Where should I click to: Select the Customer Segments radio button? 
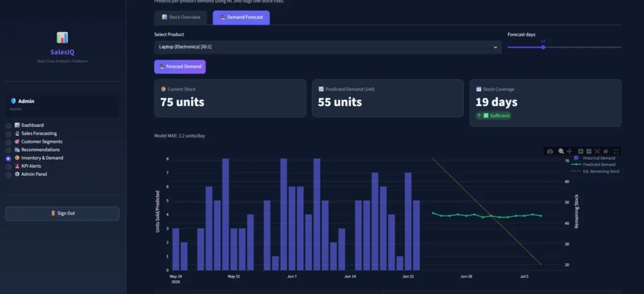[8, 142]
